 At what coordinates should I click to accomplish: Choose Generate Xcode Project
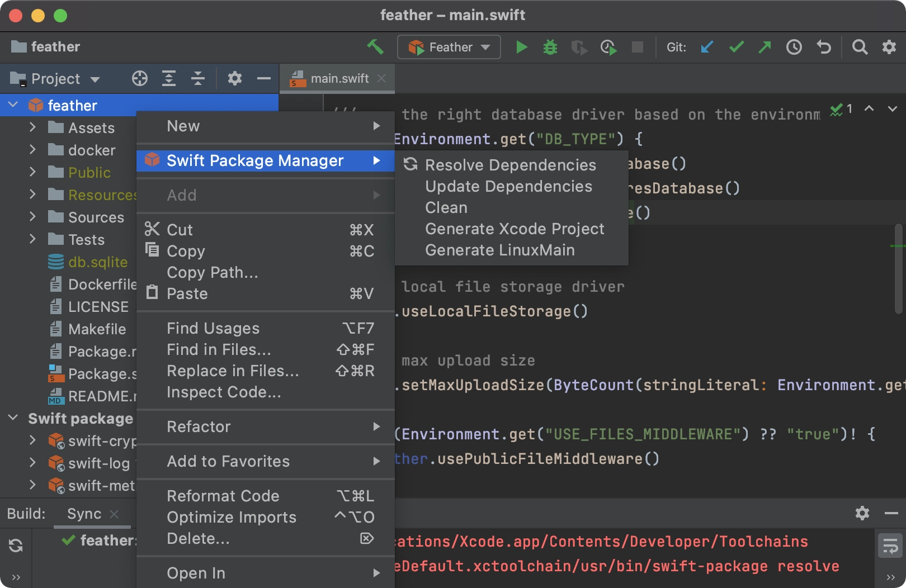pyautogui.click(x=511, y=229)
